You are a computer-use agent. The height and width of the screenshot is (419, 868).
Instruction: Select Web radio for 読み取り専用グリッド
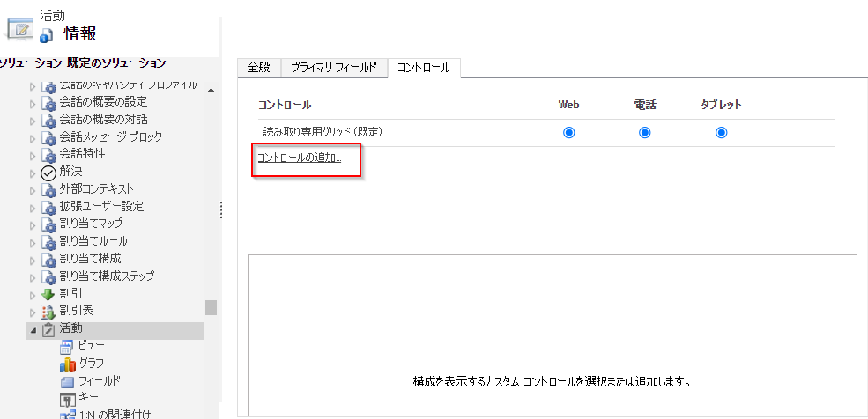568,133
